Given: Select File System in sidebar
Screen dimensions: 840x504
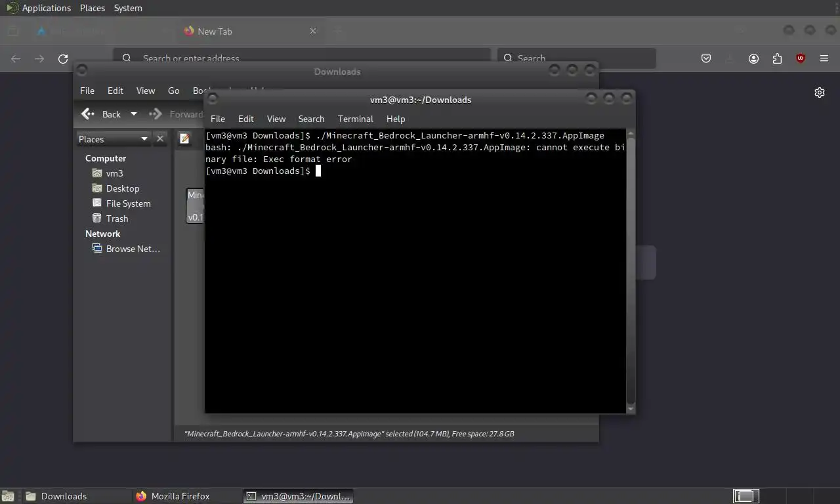Looking at the screenshot, I should [121, 203].
